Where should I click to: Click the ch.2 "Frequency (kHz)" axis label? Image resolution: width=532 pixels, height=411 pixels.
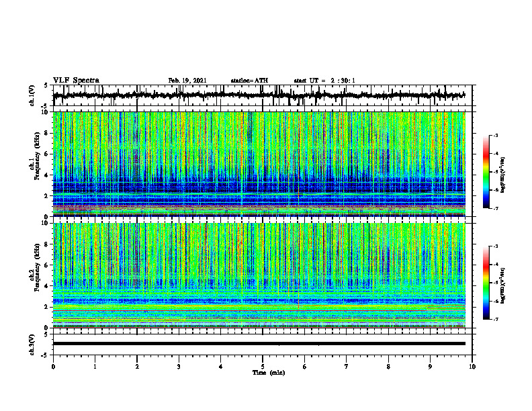click(37, 267)
